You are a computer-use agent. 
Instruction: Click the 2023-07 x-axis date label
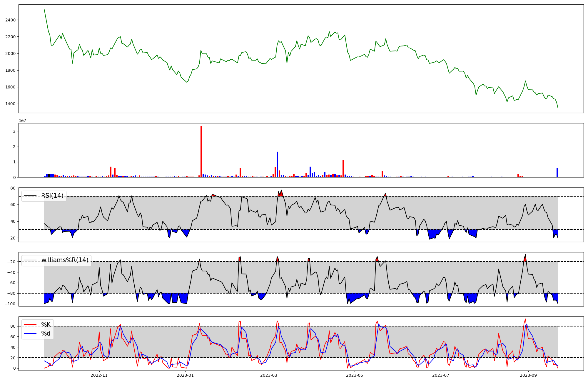pos(441,375)
